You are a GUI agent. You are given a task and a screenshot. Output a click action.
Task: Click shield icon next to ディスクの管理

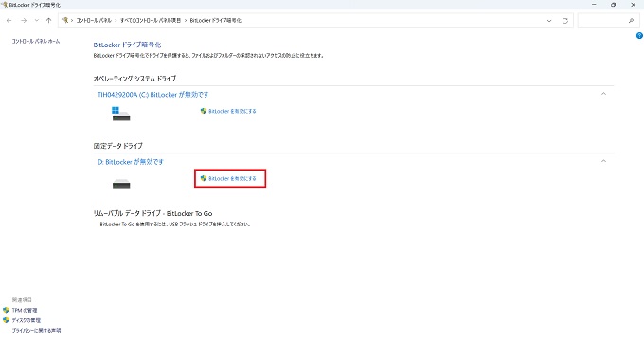(x=6, y=320)
